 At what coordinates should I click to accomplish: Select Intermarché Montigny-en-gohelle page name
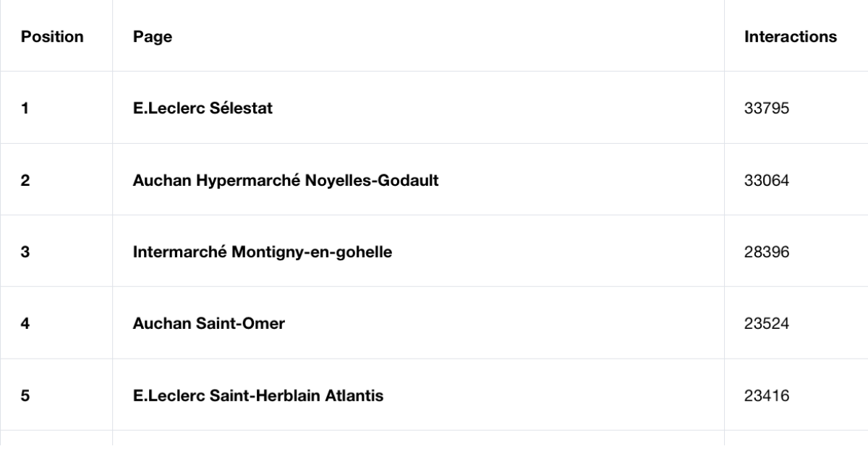click(263, 252)
